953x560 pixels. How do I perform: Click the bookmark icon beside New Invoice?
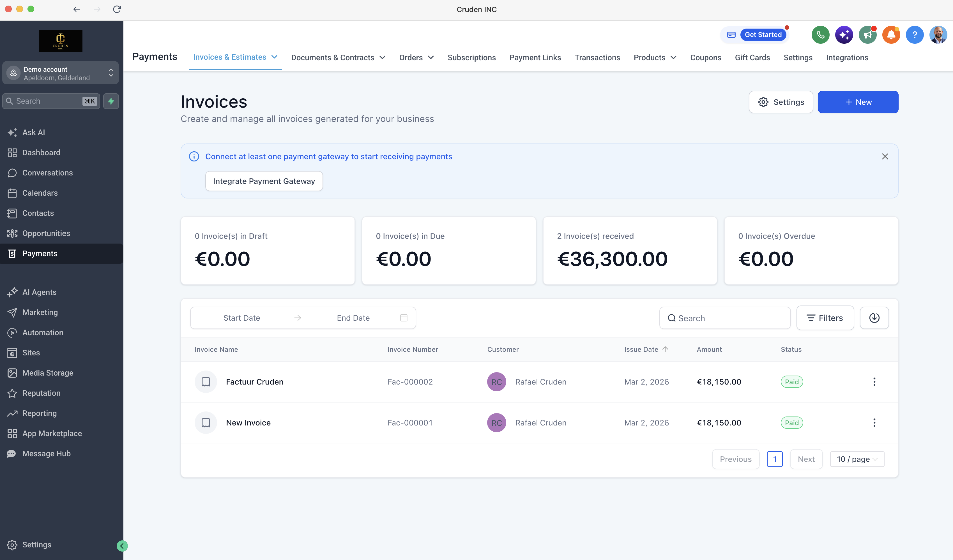pyautogui.click(x=206, y=422)
